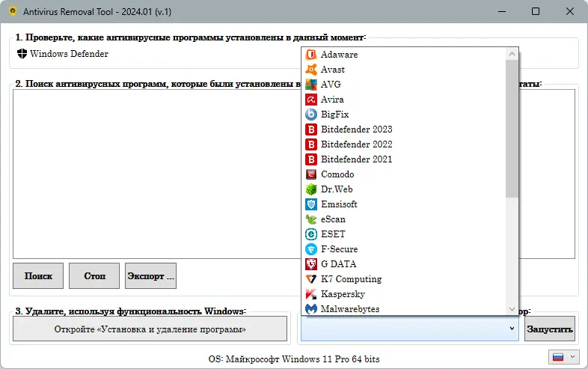Click the list scrollbar down arrow

(512, 309)
